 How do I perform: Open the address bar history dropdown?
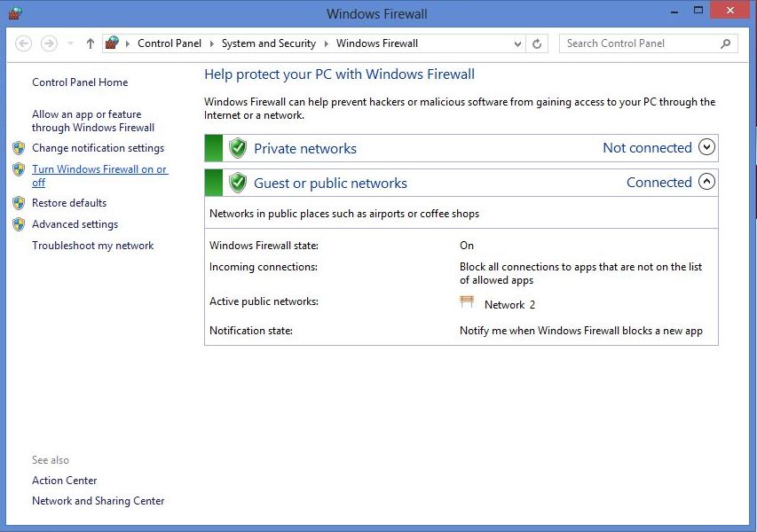(x=518, y=43)
